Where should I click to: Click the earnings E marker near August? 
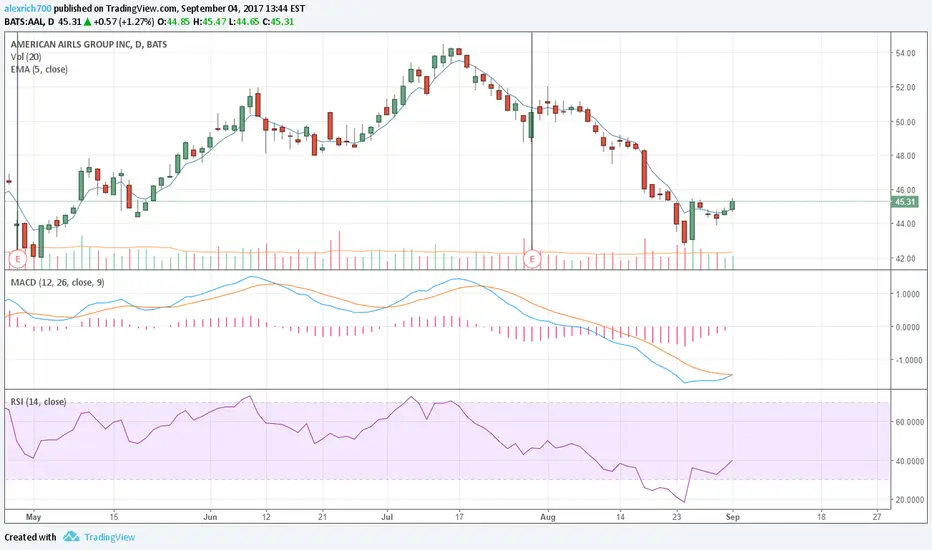pos(532,259)
